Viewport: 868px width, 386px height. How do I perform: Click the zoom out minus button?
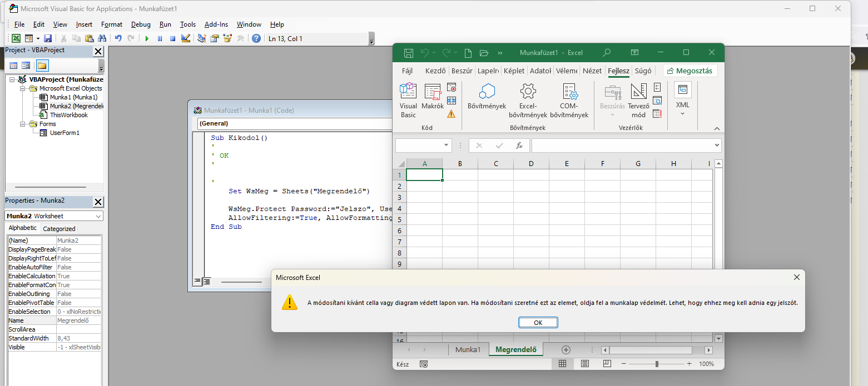click(624, 364)
